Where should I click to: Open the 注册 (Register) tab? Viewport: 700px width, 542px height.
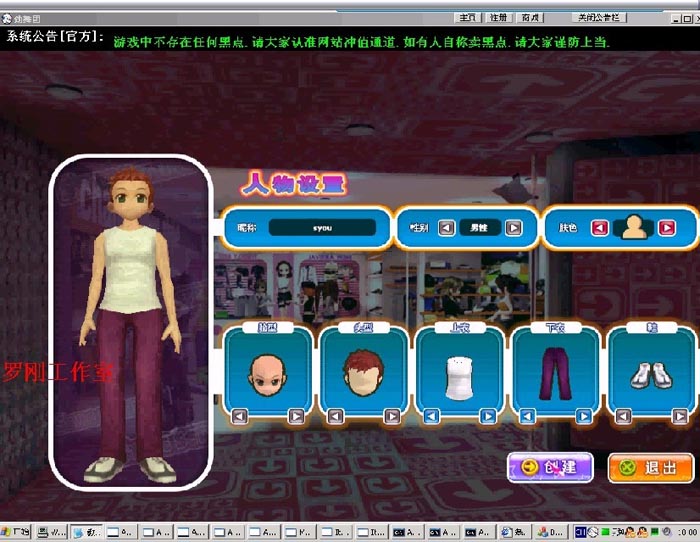[x=498, y=18]
